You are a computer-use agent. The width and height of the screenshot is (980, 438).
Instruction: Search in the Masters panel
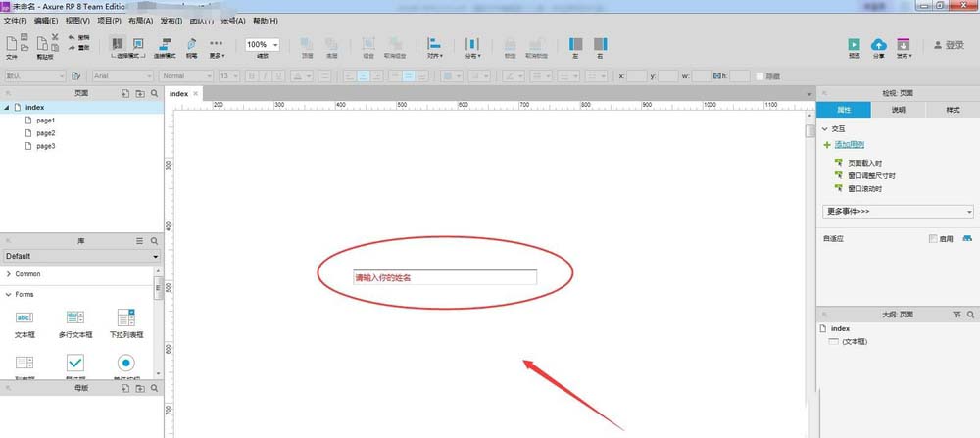[x=155, y=388]
